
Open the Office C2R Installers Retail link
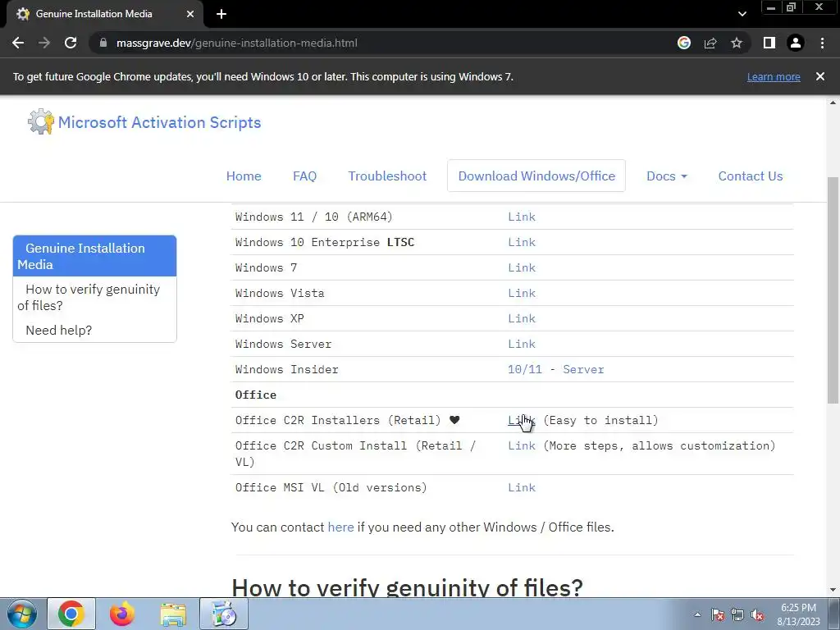[522, 421]
